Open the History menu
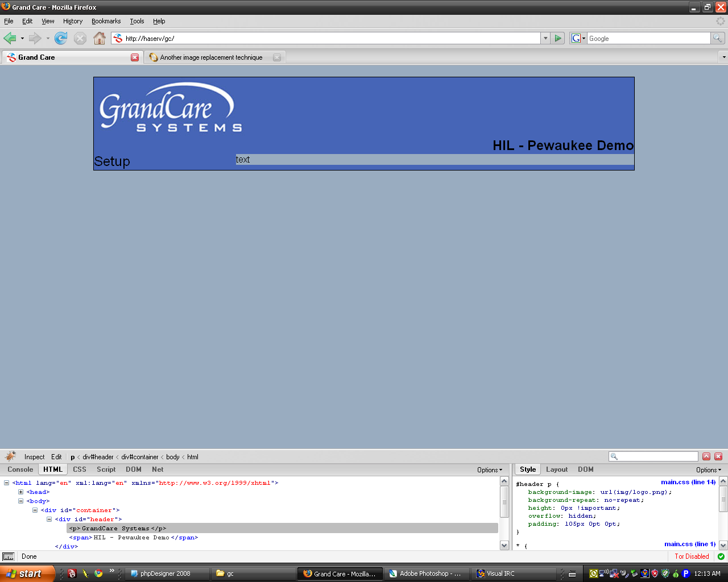Screen dimensions: 728x582 coord(73,21)
